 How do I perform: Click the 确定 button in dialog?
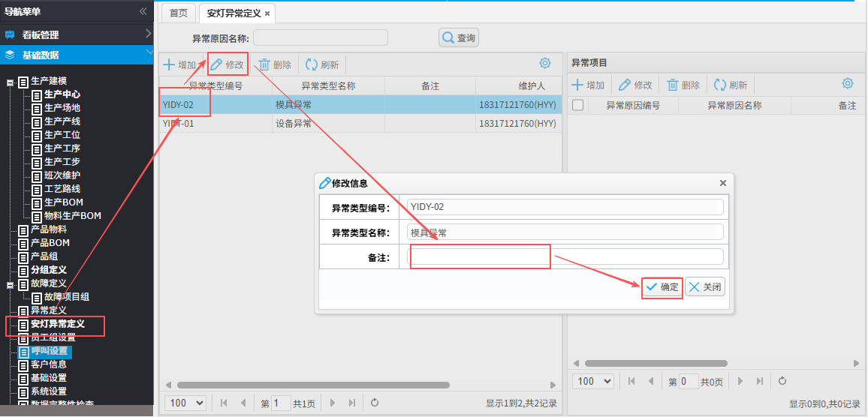(662, 287)
